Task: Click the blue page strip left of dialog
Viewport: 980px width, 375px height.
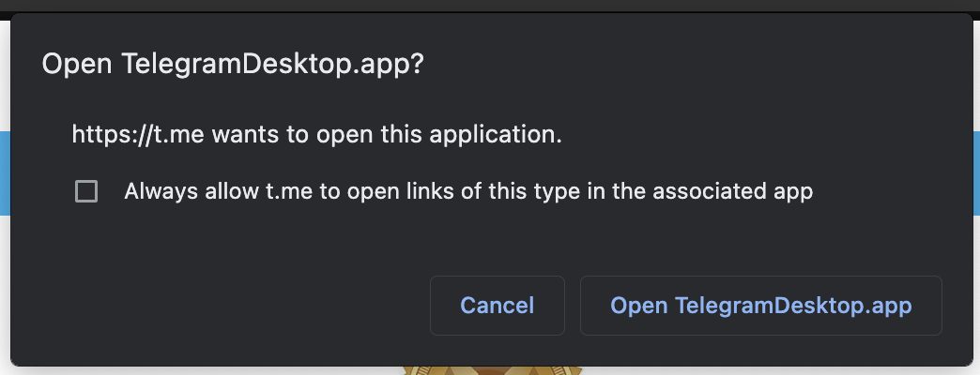Action: tap(5, 172)
